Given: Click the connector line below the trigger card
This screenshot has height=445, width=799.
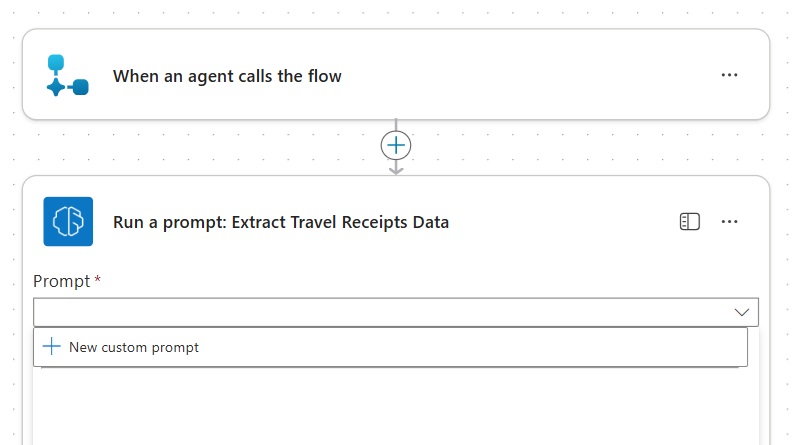Looking at the screenshot, I should pyautogui.click(x=396, y=125).
